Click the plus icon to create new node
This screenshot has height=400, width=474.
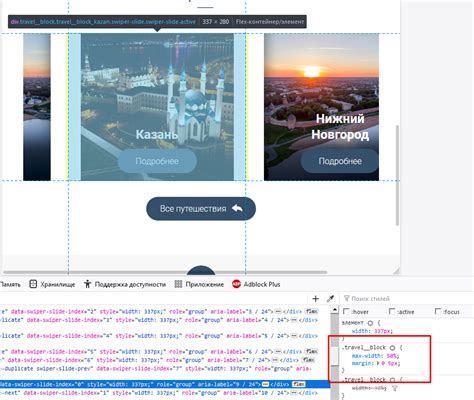[x=315, y=299]
